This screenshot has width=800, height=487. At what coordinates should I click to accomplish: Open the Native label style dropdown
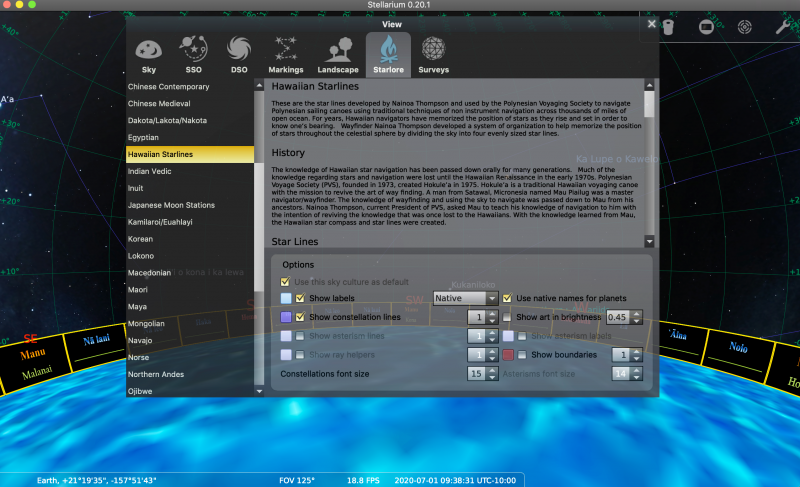point(465,298)
